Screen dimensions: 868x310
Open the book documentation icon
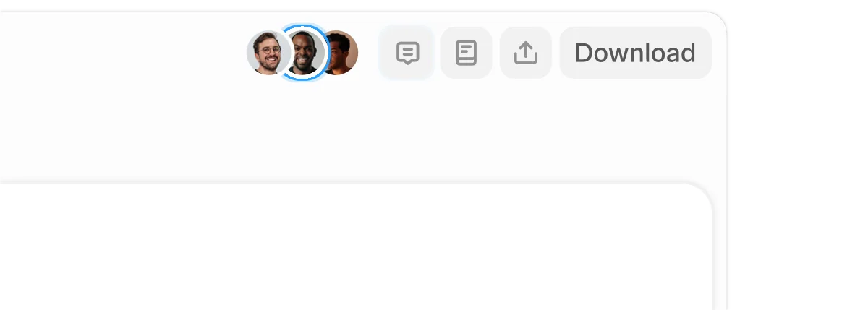pos(467,53)
